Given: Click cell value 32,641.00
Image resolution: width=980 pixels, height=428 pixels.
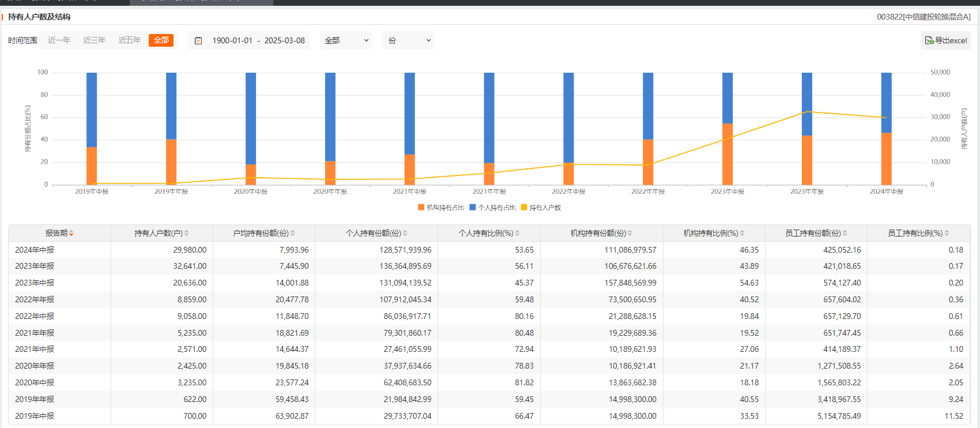Looking at the screenshot, I should pos(190,266).
